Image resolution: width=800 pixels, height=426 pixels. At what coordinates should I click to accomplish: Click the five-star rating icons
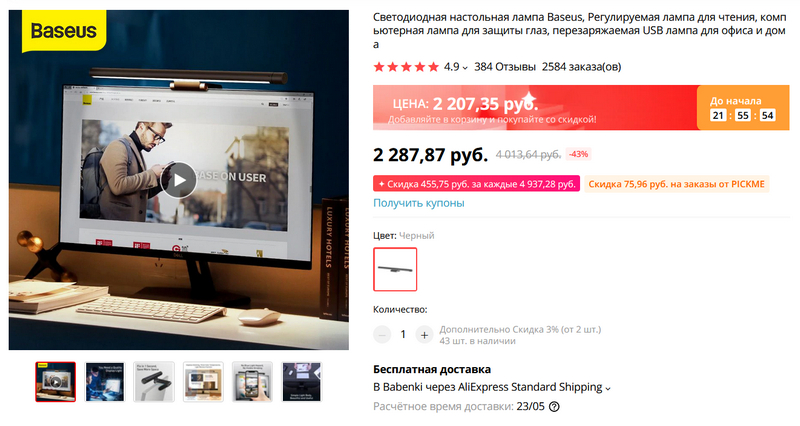click(406, 67)
